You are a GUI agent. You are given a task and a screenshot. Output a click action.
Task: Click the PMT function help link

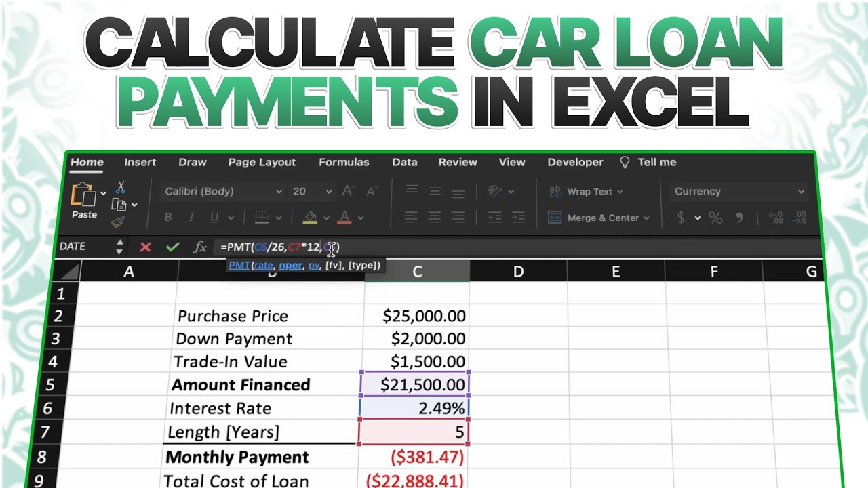click(x=239, y=266)
